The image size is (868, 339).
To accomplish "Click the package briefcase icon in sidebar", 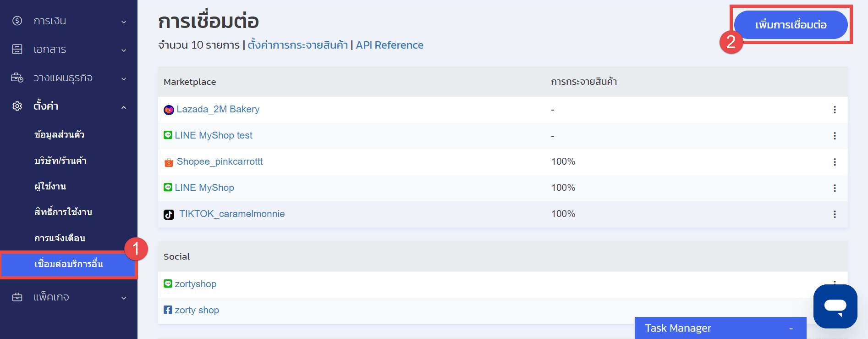I will (17, 297).
